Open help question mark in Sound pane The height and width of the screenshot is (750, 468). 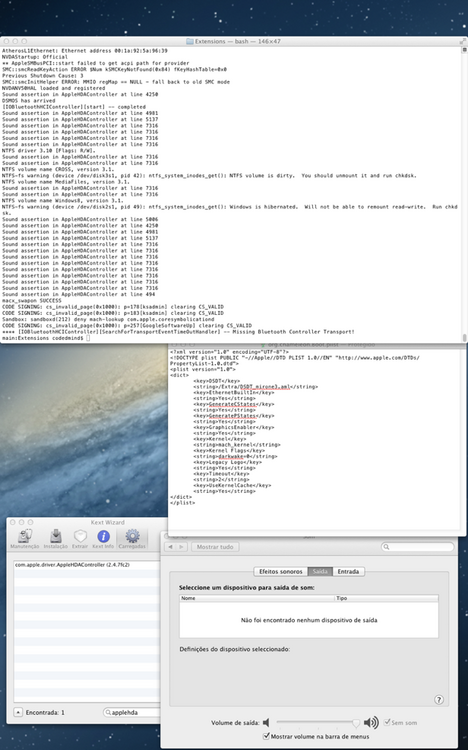tap(439, 699)
